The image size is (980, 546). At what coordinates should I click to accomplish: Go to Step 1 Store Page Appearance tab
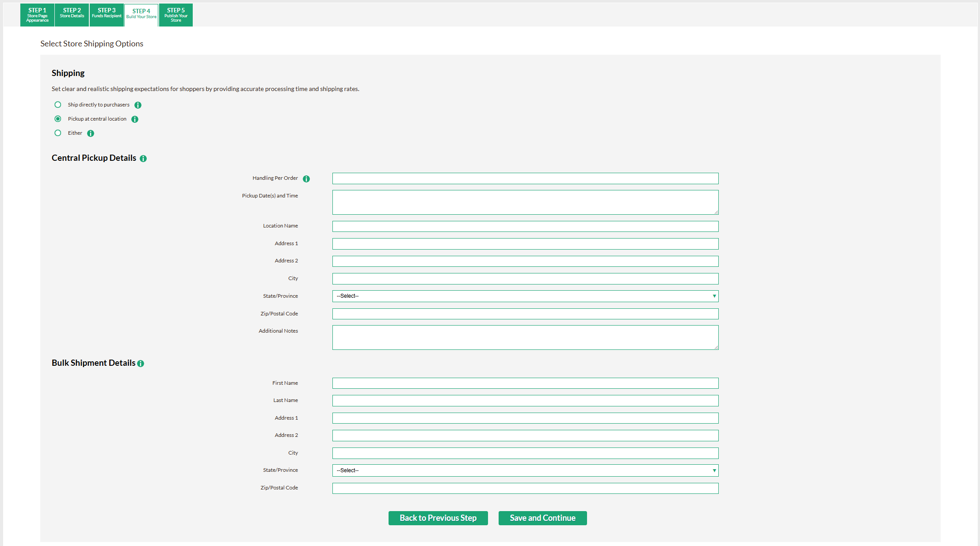(38, 15)
